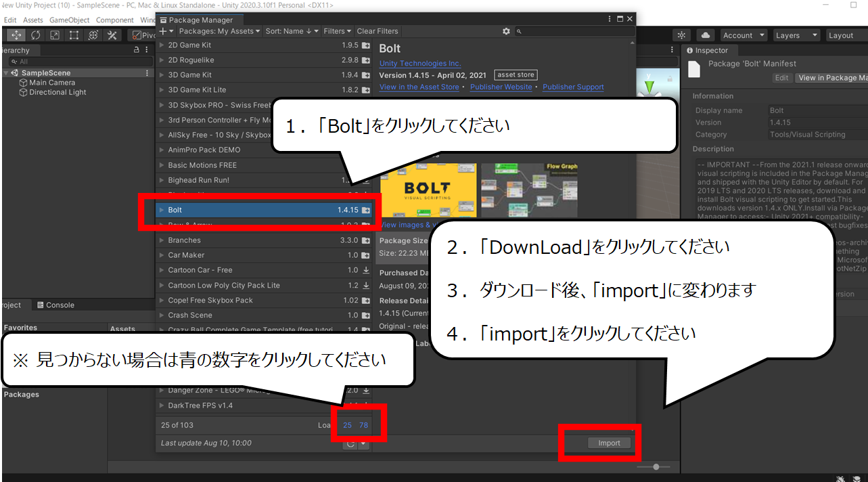Viewport: 868px width, 482px height.
Task: Collapse the SampleScene hierarchy node
Action: coord(6,73)
